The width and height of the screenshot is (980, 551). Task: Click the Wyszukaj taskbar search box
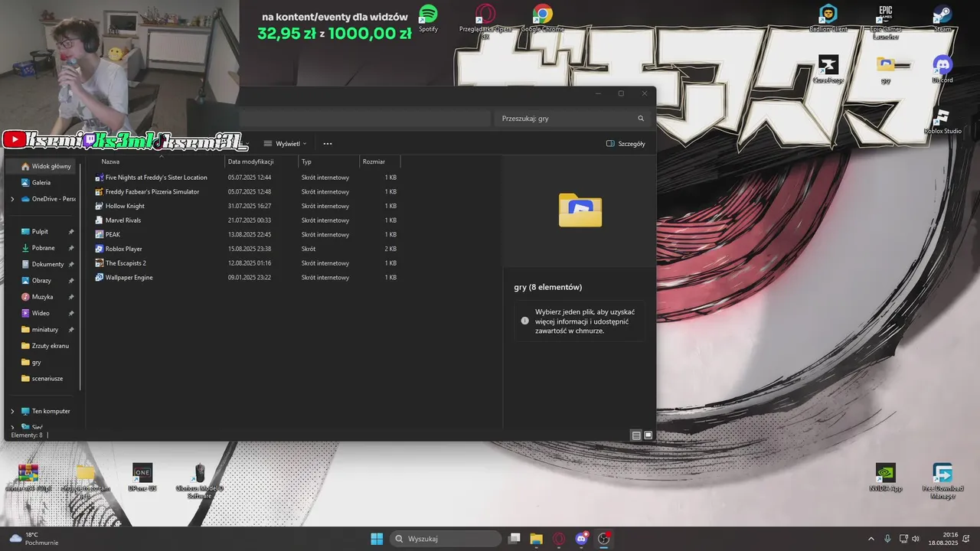point(446,539)
